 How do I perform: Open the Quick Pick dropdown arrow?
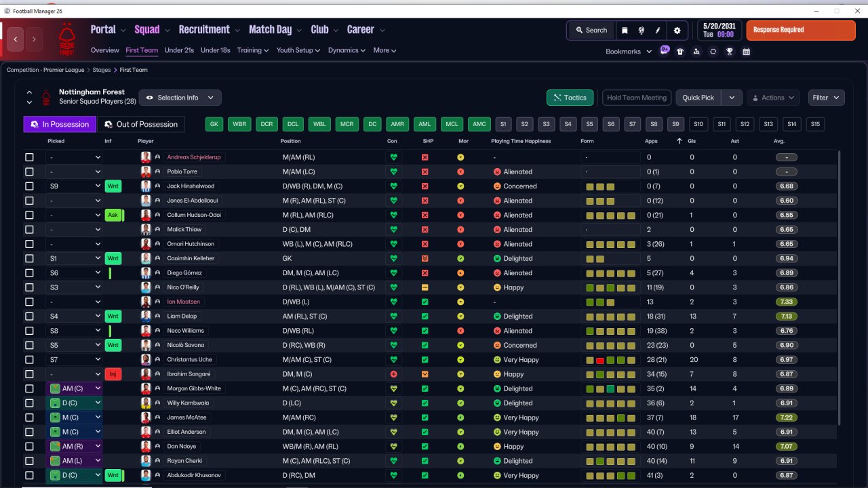(732, 98)
